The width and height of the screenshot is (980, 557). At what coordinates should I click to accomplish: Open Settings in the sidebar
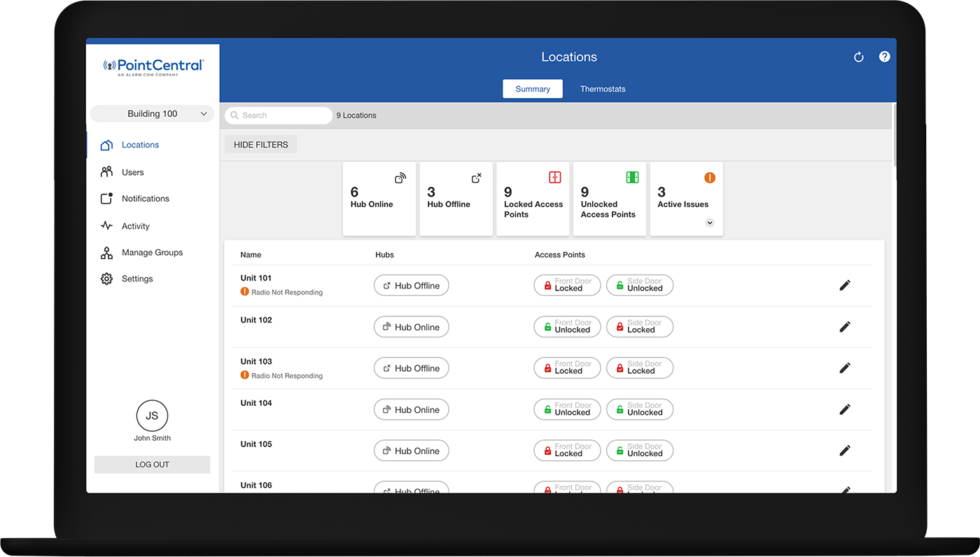pyautogui.click(x=153, y=278)
